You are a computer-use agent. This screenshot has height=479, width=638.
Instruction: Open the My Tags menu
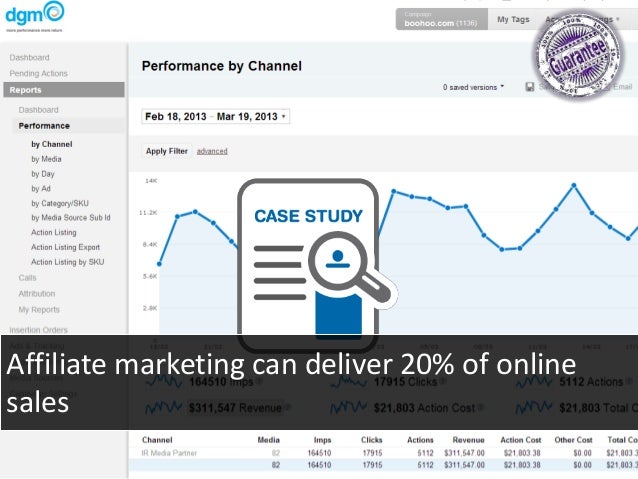pyautogui.click(x=513, y=19)
